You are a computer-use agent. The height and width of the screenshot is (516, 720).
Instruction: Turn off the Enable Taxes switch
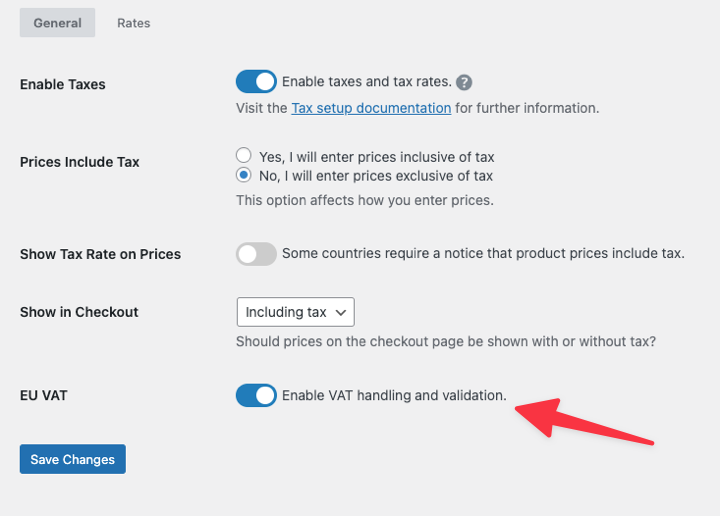pos(256,82)
